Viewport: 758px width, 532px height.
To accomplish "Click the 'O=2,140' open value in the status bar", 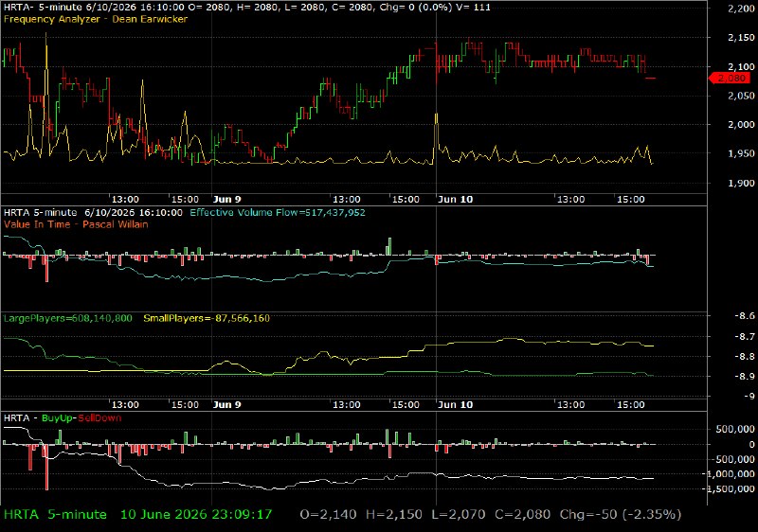I will pos(328,515).
